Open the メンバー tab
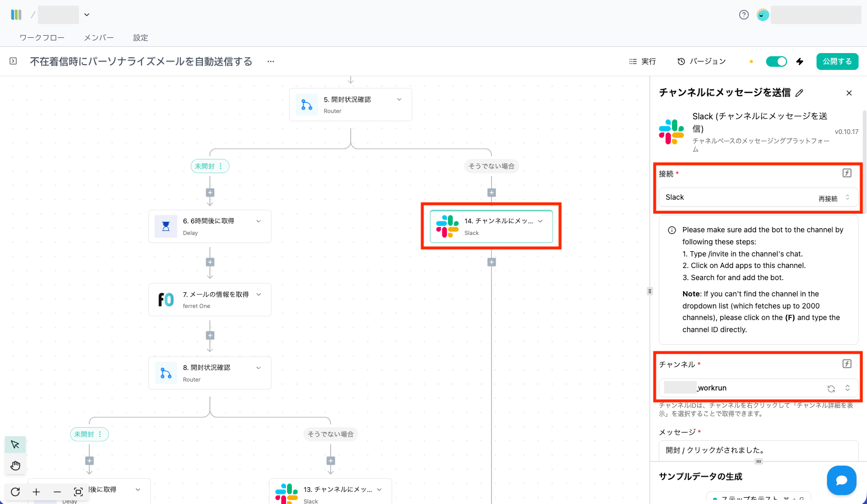This screenshot has height=504, width=867. tap(99, 38)
